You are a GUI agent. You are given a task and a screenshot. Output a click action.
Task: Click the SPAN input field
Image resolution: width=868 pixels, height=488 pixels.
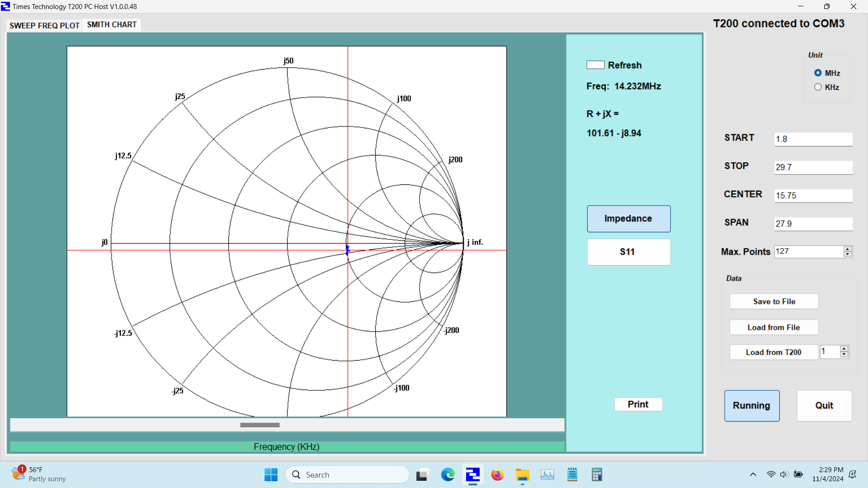click(813, 224)
